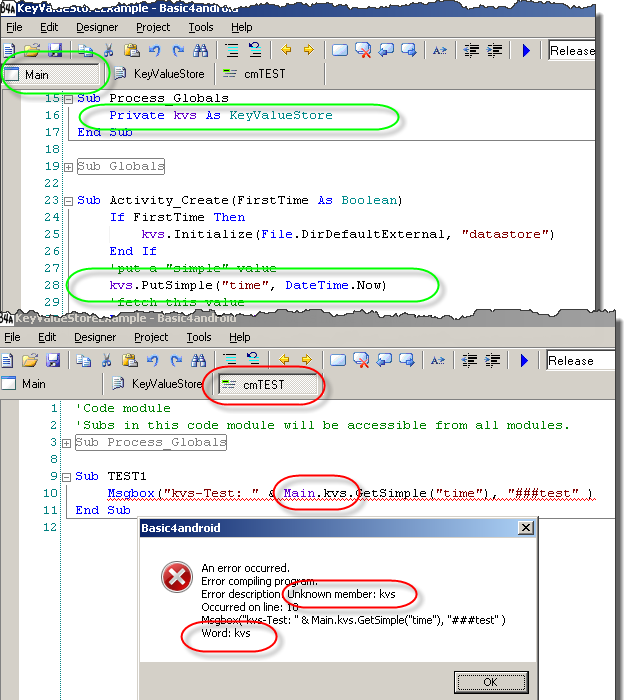Open Edit menu in lower window
The width and height of the screenshot is (633, 700).
(x=47, y=337)
